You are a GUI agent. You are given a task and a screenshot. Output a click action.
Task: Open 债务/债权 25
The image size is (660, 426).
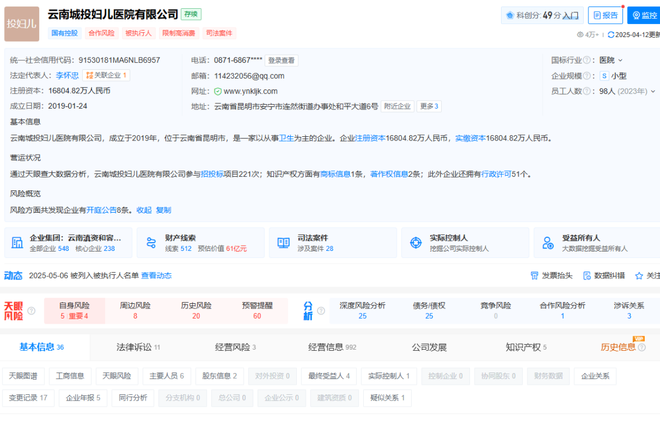click(429, 311)
